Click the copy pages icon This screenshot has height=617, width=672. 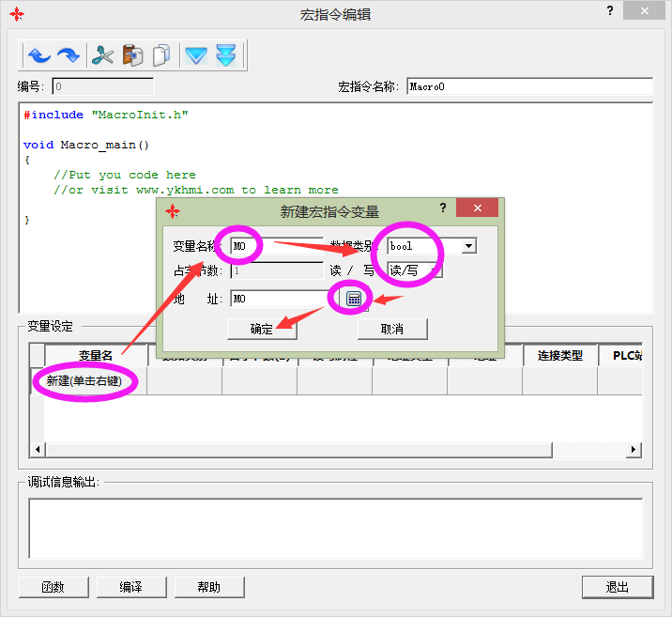tap(161, 55)
